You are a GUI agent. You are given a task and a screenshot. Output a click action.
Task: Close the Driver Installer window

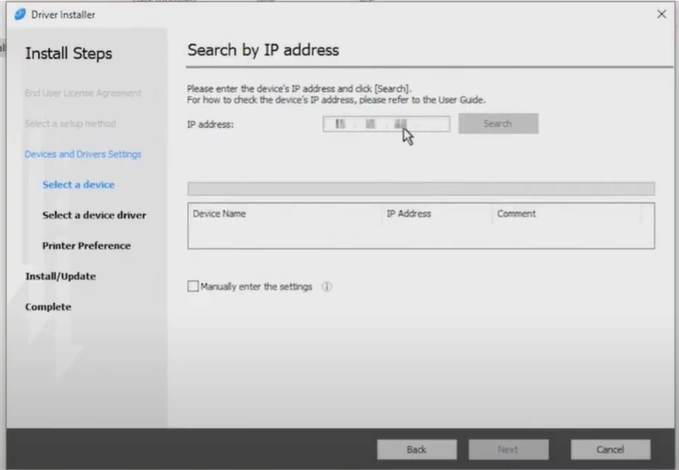(661, 14)
